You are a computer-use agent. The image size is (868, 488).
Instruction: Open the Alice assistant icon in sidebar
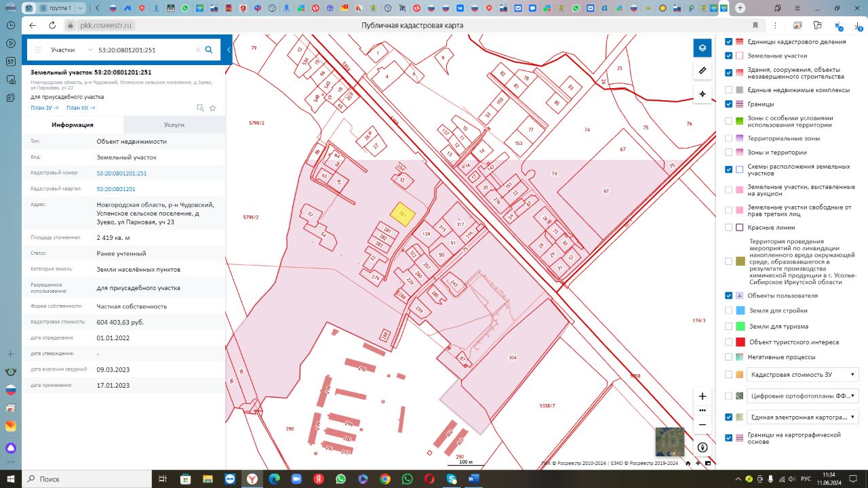10,448
